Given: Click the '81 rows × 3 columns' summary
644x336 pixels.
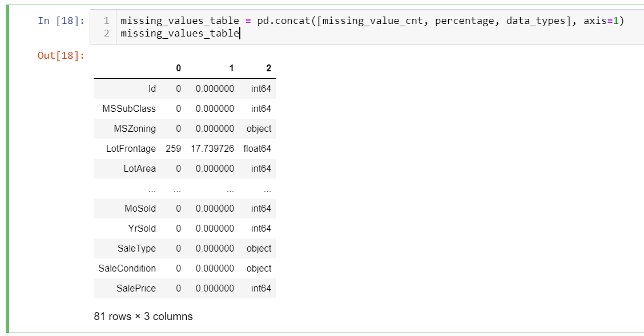Looking at the screenshot, I should [143, 317].
